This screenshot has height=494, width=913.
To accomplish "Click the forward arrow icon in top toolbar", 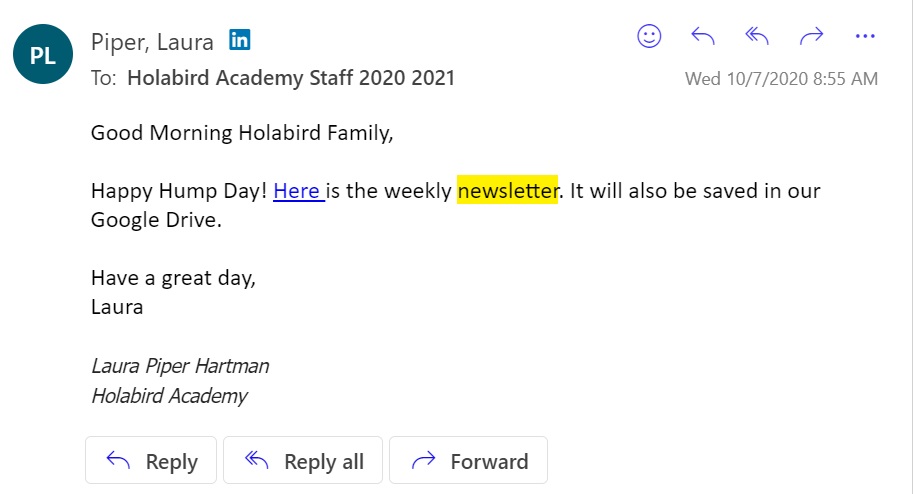I will [x=810, y=37].
